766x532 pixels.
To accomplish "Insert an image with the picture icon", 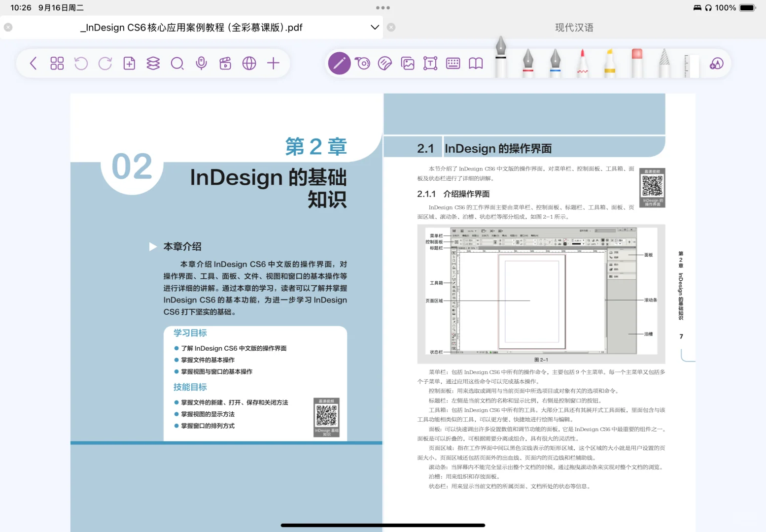I will click(x=408, y=63).
